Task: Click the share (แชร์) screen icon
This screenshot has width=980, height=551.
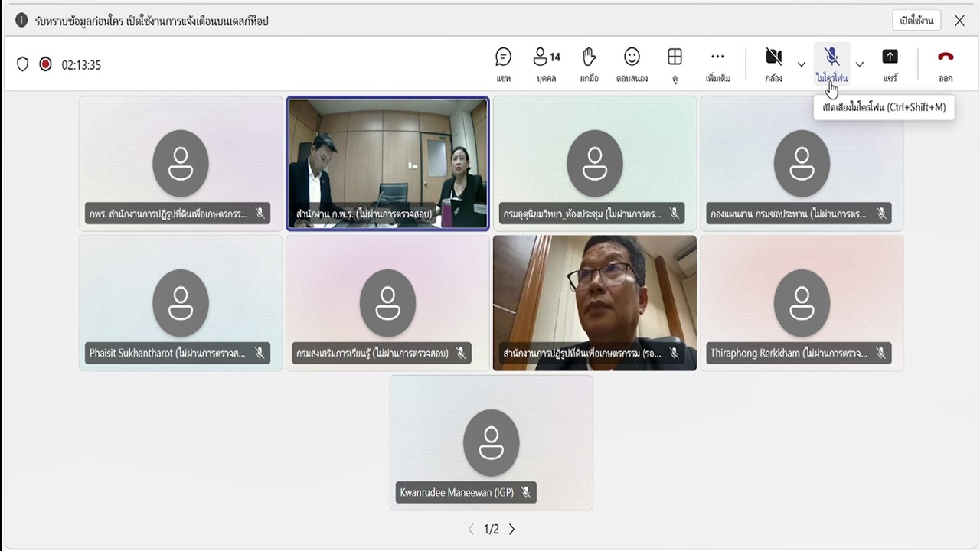Action: point(890,64)
